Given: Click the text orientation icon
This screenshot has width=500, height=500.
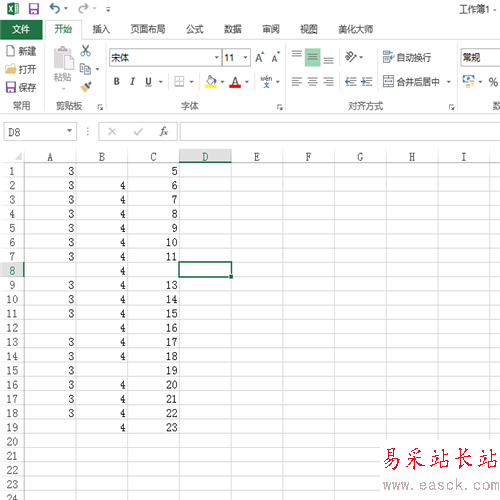Looking at the screenshot, I should point(351,57).
